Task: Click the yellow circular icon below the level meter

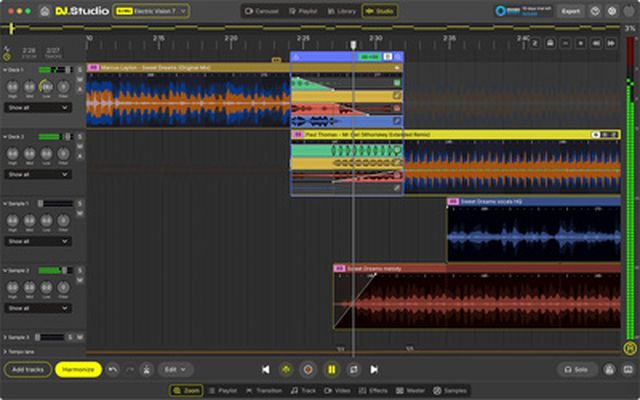Action: coord(630,348)
